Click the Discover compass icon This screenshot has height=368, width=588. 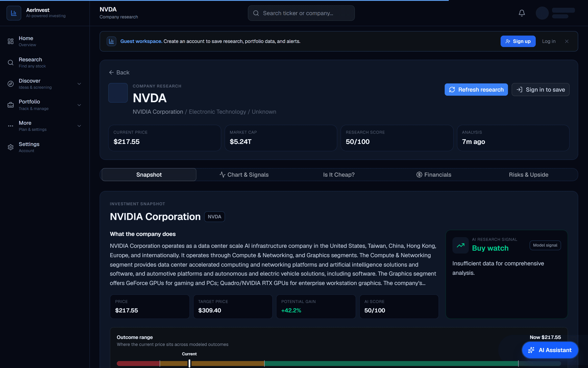click(10, 84)
